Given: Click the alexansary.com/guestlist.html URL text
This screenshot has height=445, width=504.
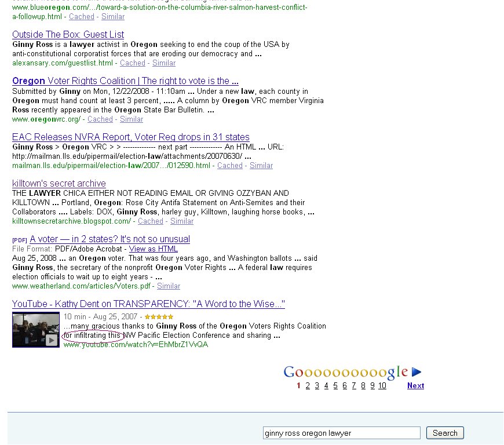Looking at the screenshot, I should pos(63,63).
